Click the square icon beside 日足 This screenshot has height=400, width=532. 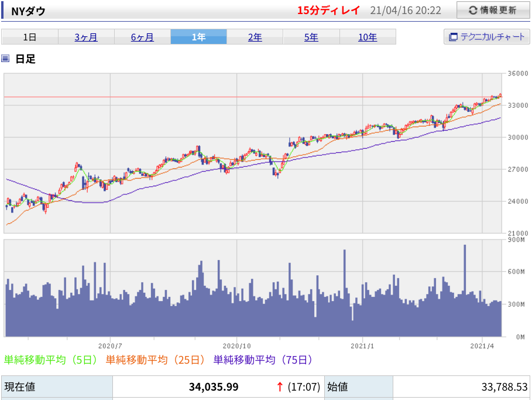click(x=5, y=59)
